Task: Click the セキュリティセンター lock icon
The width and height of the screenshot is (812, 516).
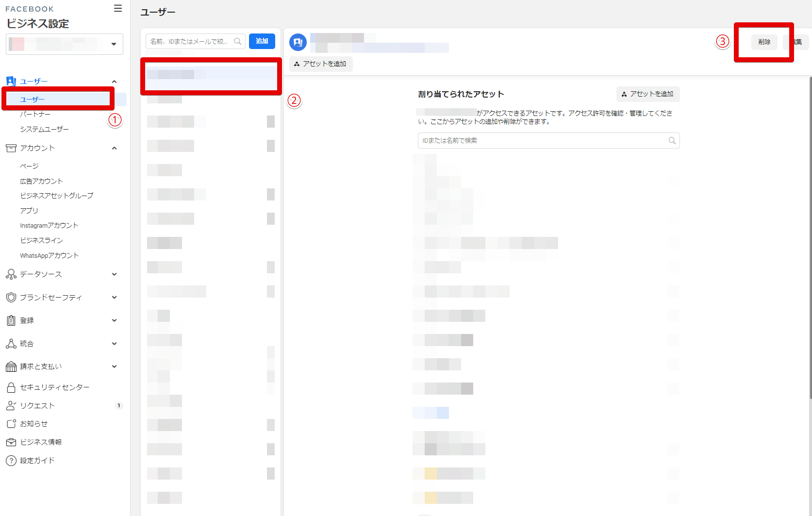Action: click(11, 387)
